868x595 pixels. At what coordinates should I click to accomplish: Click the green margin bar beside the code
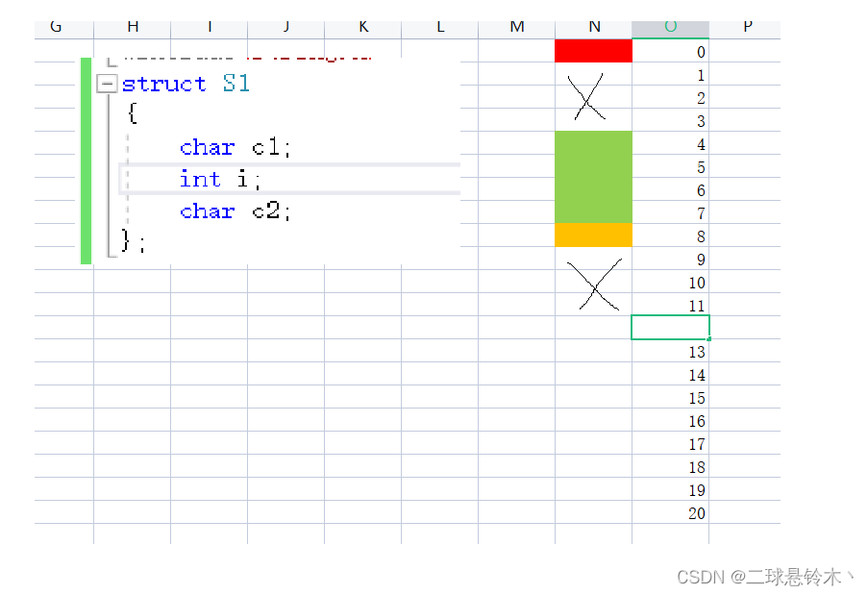(x=86, y=160)
